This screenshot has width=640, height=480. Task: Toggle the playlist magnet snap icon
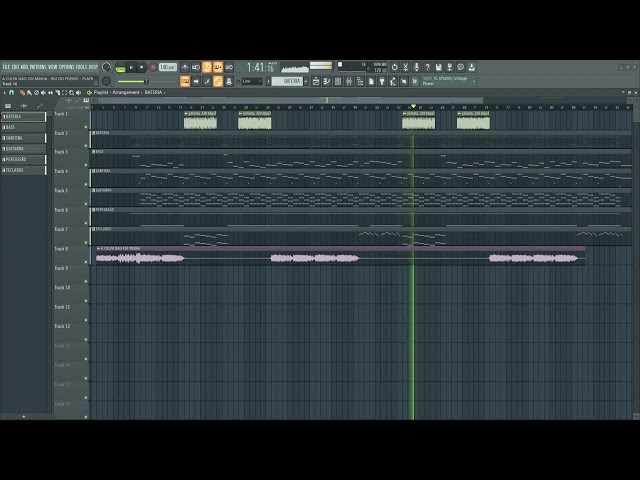point(11,93)
